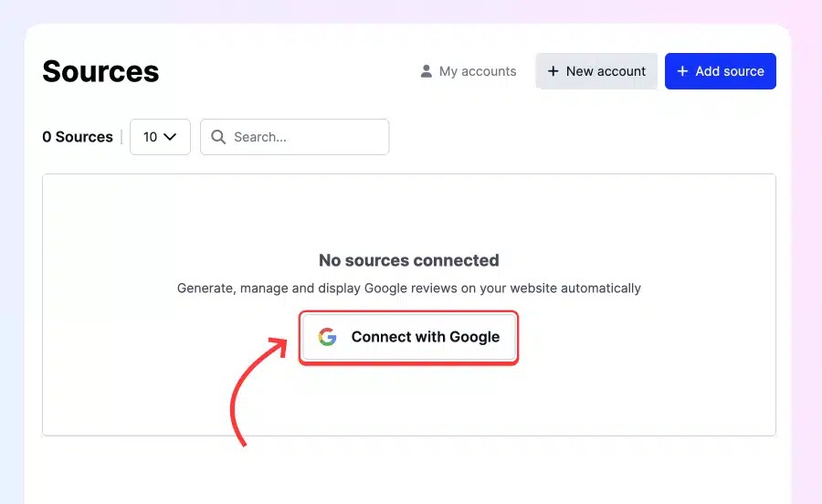This screenshot has width=822, height=504.
Task: Click the No sources connected heading
Action: (x=409, y=260)
